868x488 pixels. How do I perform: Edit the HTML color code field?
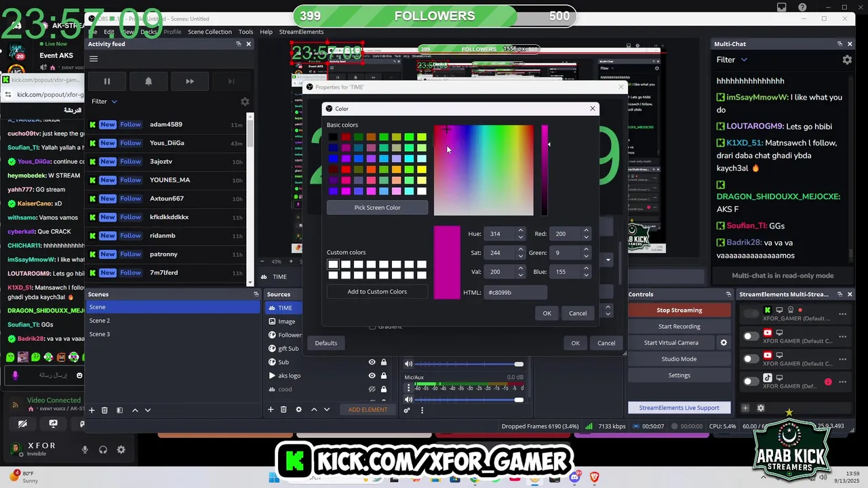515,293
